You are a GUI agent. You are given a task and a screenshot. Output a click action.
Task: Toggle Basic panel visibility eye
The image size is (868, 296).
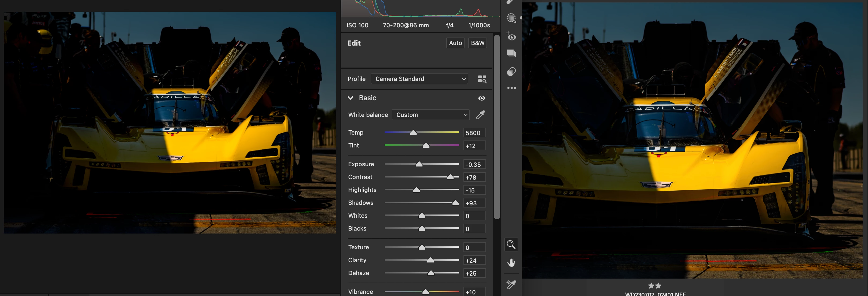[481, 98]
